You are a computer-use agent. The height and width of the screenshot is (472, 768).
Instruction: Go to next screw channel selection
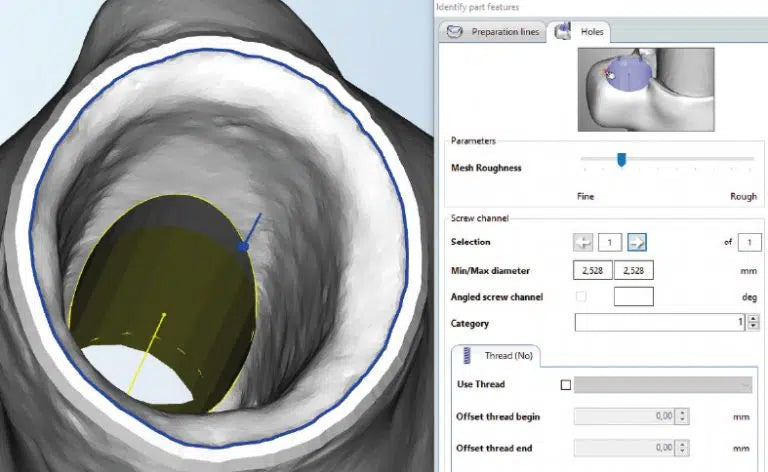pyautogui.click(x=637, y=242)
